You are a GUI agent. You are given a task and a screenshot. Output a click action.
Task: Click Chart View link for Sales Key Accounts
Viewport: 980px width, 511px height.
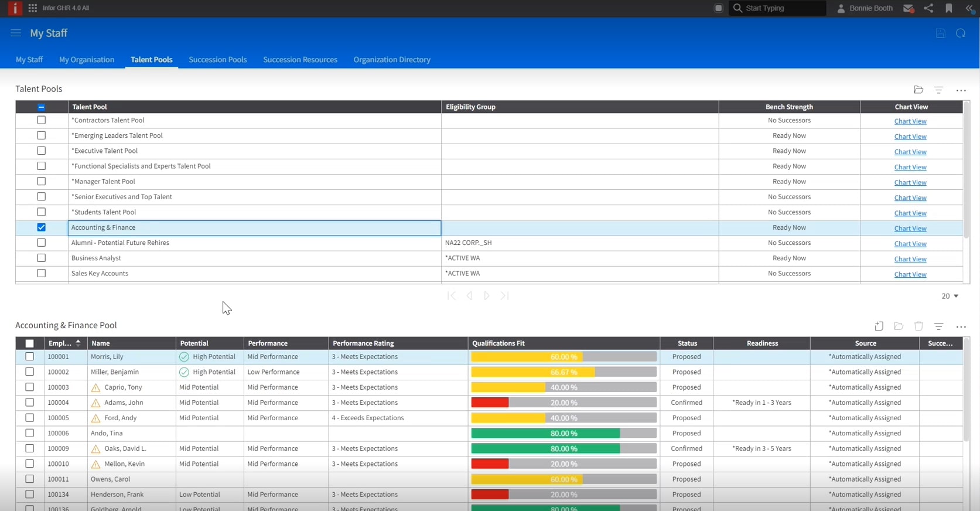pos(910,274)
